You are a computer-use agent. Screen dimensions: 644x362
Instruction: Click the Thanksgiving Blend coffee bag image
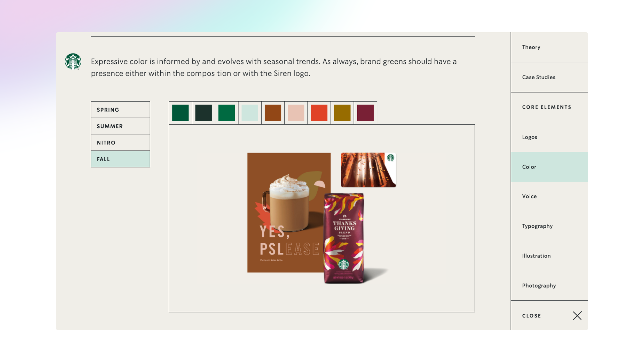pos(344,235)
